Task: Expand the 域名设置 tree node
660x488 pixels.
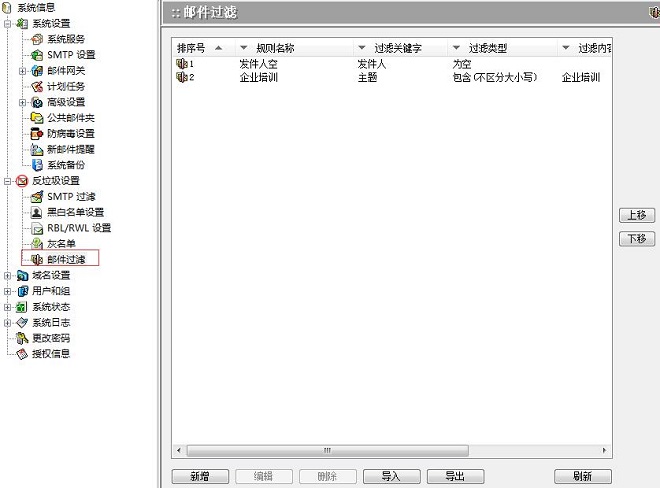Action: (8, 276)
